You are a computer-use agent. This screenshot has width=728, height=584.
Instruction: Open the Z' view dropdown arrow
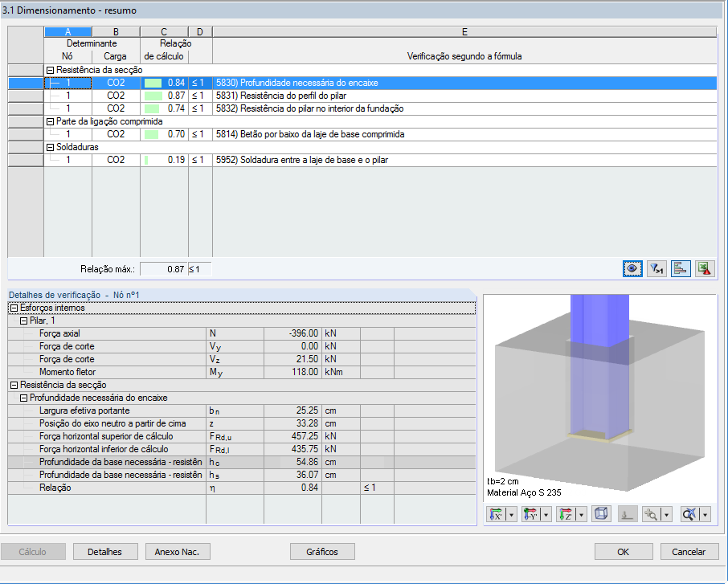coord(579,513)
